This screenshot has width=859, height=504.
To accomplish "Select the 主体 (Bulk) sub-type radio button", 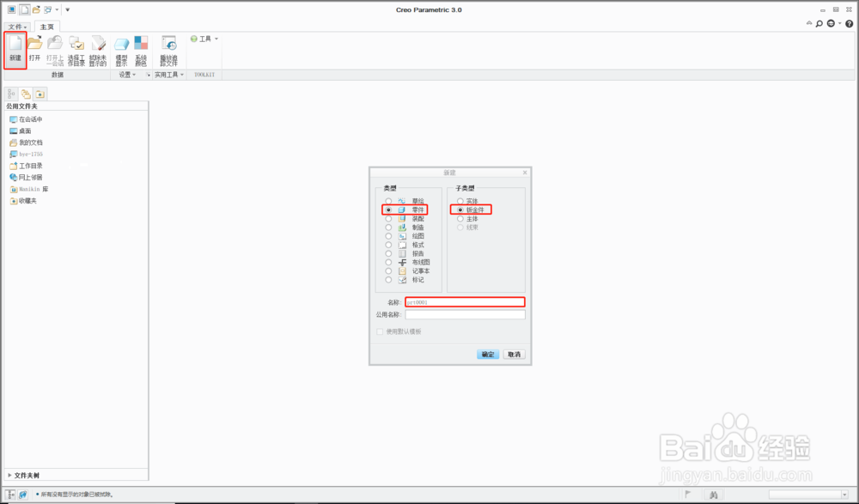I will (460, 219).
